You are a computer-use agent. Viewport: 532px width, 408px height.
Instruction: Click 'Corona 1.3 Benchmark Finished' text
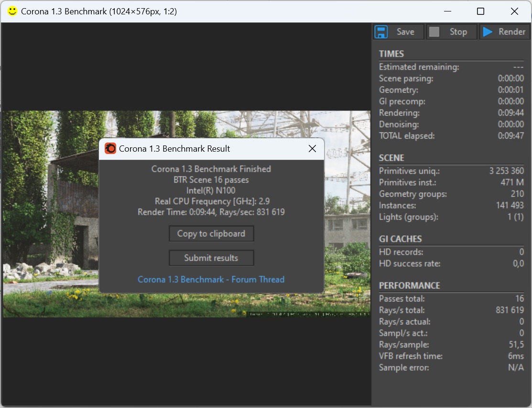point(211,169)
